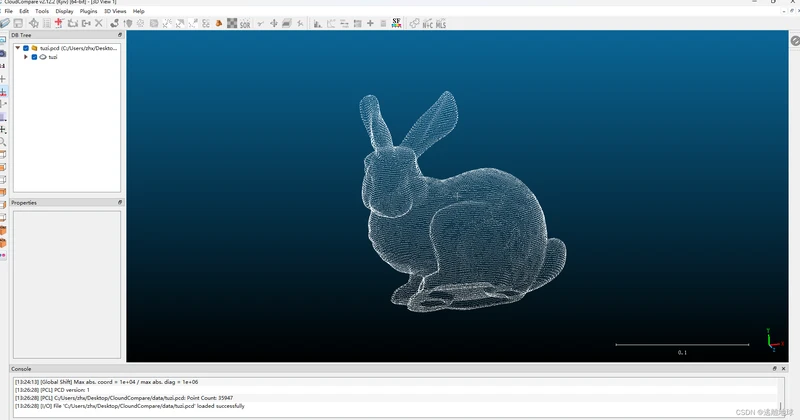800x420 pixels.
Task: Click the plus scalar field icon
Action: click(370, 23)
